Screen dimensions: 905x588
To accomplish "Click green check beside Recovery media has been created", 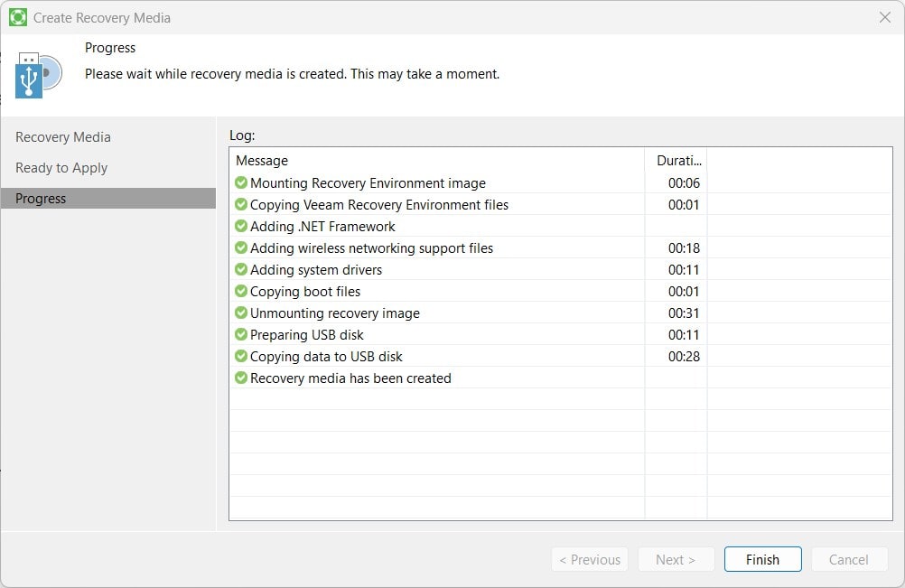I will (x=241, y=378).
